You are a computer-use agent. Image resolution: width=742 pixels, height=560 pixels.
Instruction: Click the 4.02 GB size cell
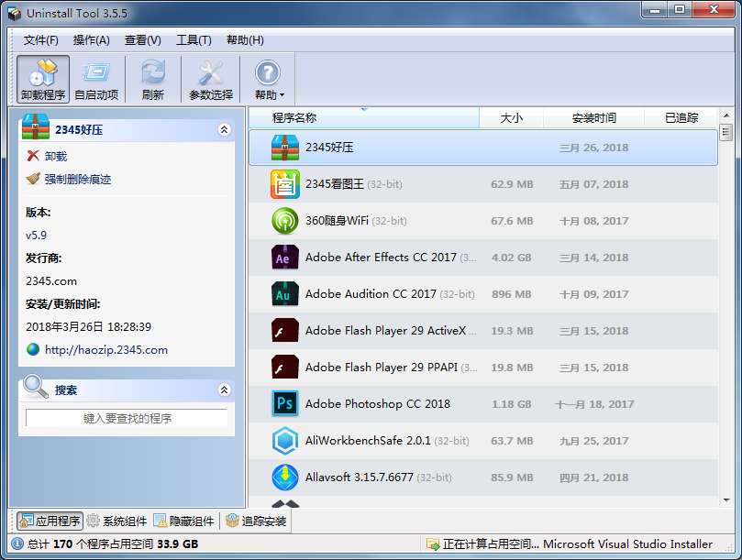[511, 258]
